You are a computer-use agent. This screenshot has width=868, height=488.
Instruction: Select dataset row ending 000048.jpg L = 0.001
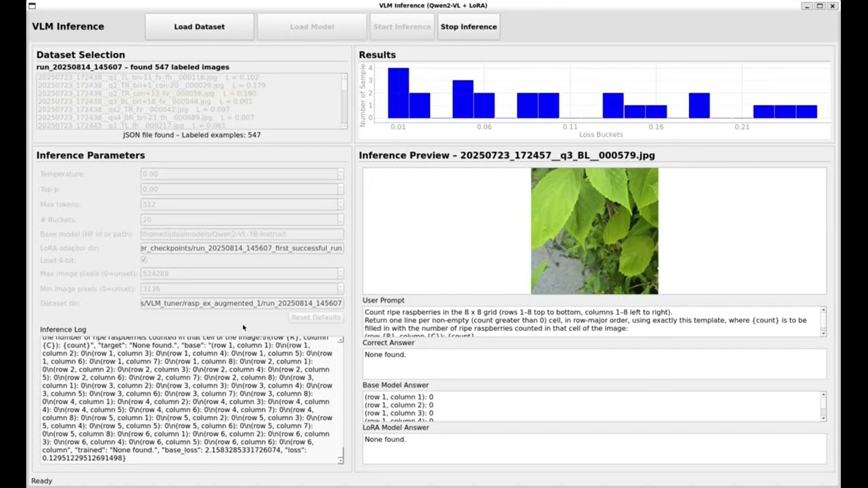(x=189, y=102)
